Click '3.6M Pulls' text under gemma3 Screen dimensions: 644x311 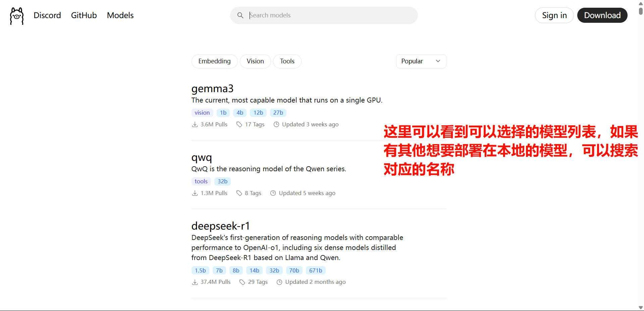(214, 125)
